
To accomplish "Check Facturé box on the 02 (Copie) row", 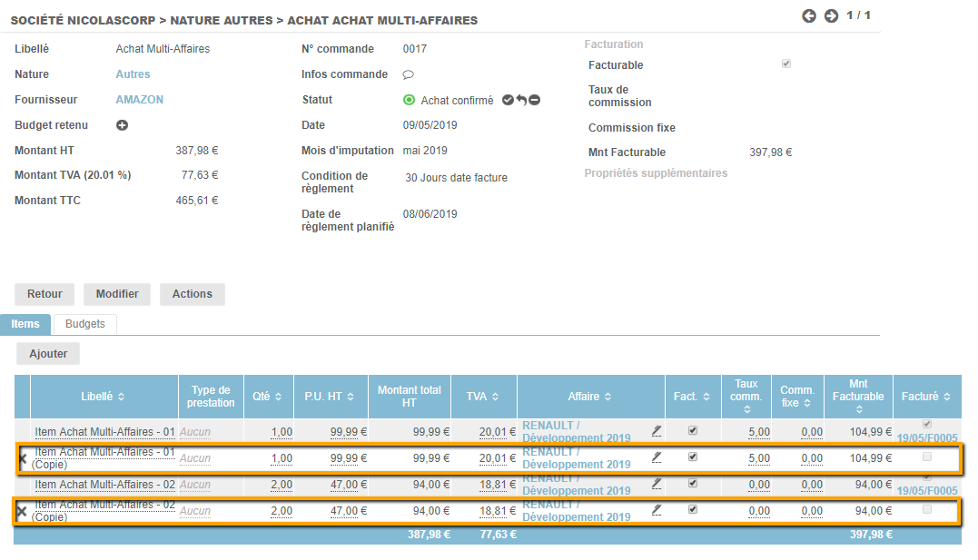I will tap(926, 510).
